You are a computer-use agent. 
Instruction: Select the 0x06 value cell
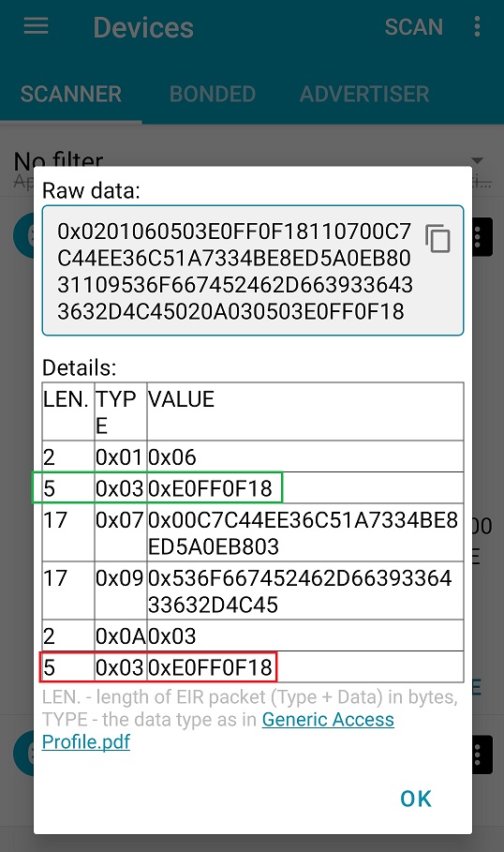pos(304,456)
